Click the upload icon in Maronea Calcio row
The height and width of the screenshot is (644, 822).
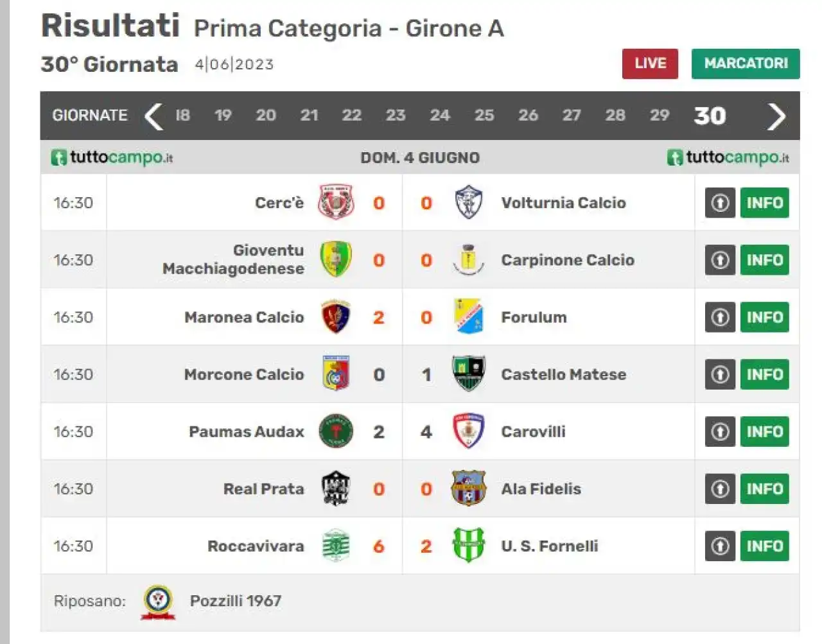[x=720, y=317]
